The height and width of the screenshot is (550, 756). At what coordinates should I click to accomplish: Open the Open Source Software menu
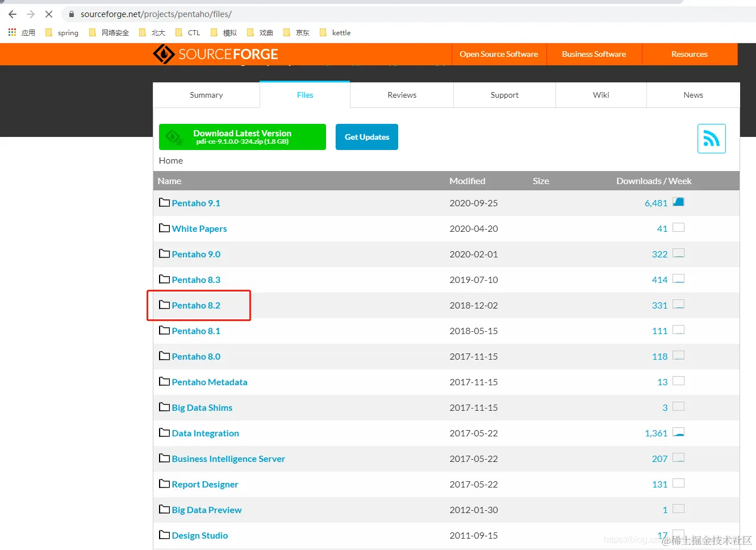499,54
